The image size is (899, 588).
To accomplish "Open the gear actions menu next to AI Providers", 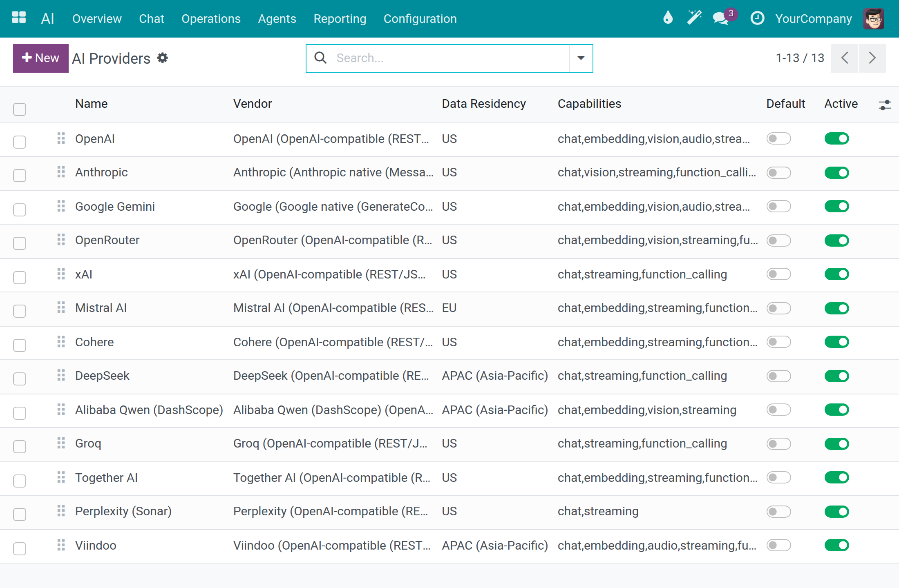I will point(163,58).
